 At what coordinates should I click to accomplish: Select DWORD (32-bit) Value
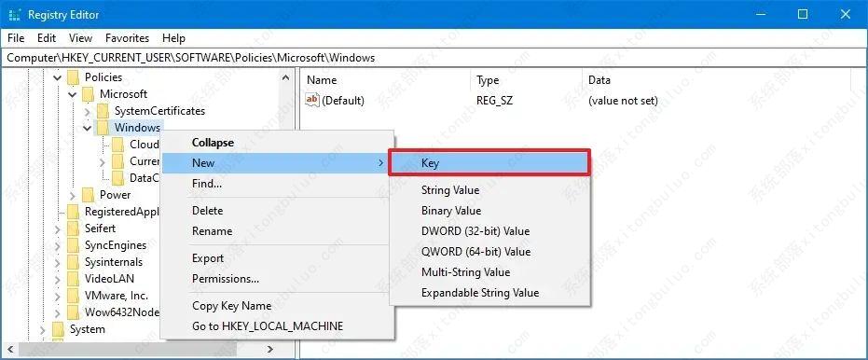click(x=489, y=231)
